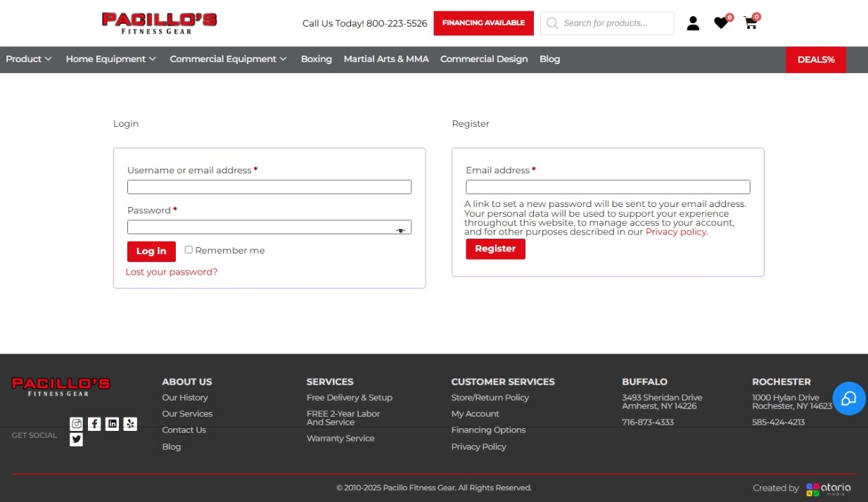This screenshot has height=502, width=868.
Task: Focus the Password input field
Action: [269, 227]
